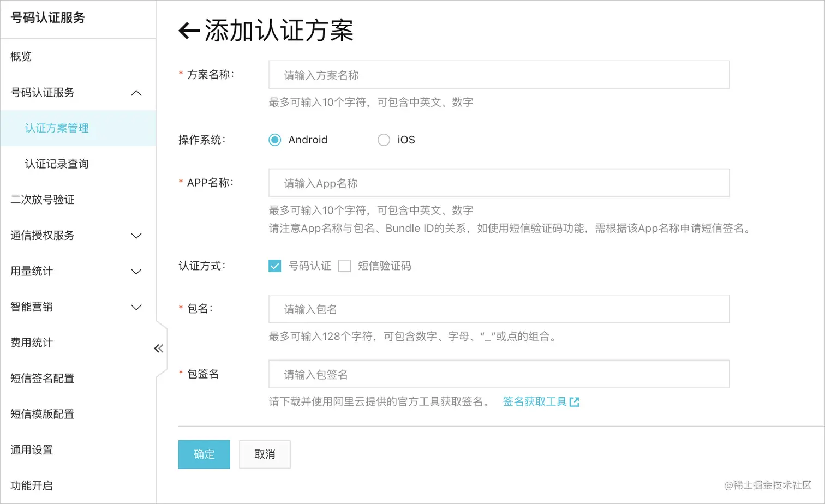Expand the 用量统计 menu section
The width and height of the screenshot is (825, 504).
(136, 271)
